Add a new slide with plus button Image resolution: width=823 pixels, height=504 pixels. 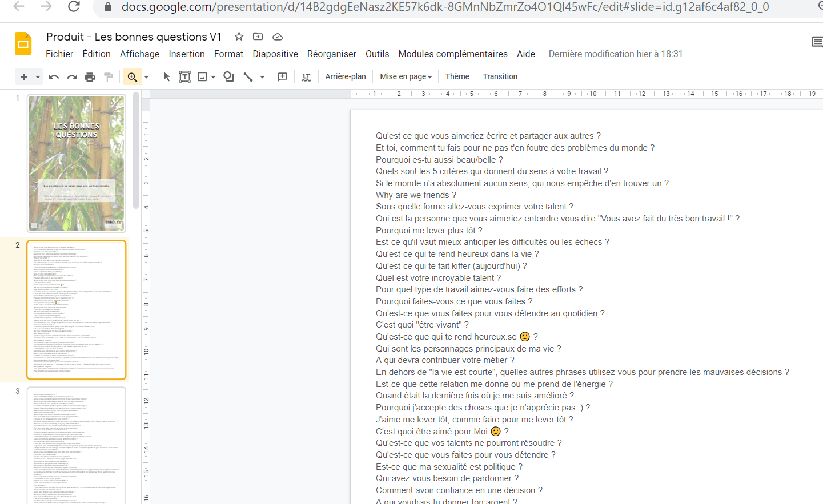click(23, 76)
